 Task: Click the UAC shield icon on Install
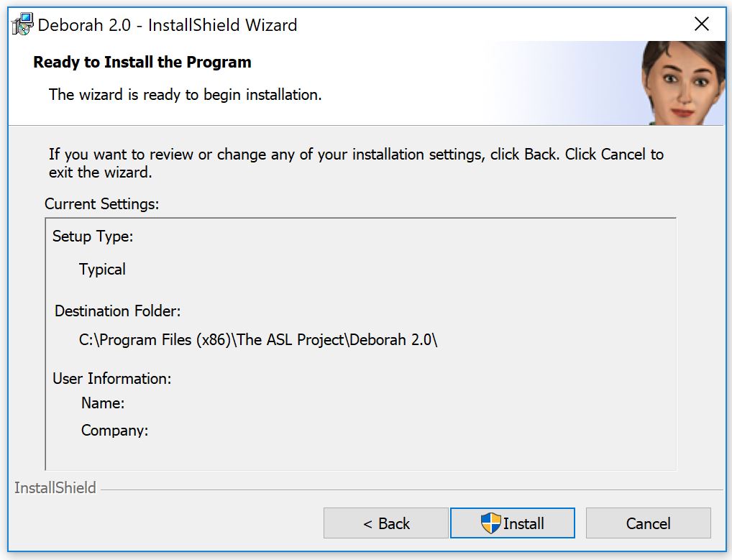pos(490,523)
